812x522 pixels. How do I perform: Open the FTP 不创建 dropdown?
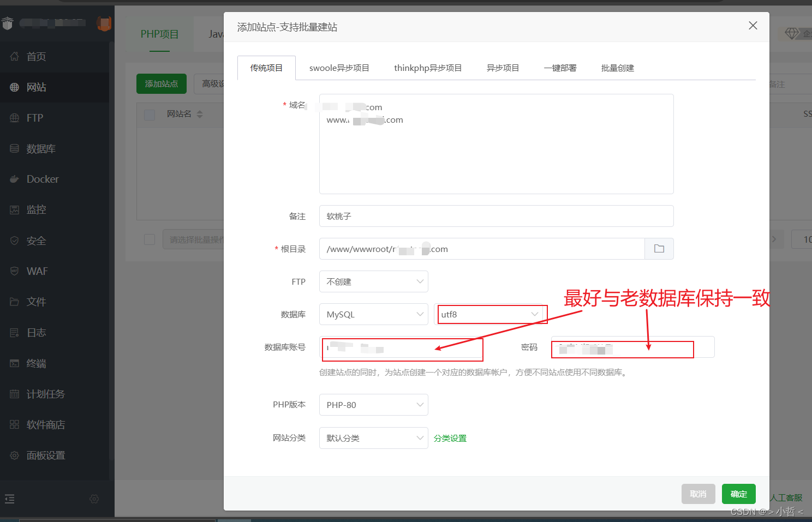374,281
